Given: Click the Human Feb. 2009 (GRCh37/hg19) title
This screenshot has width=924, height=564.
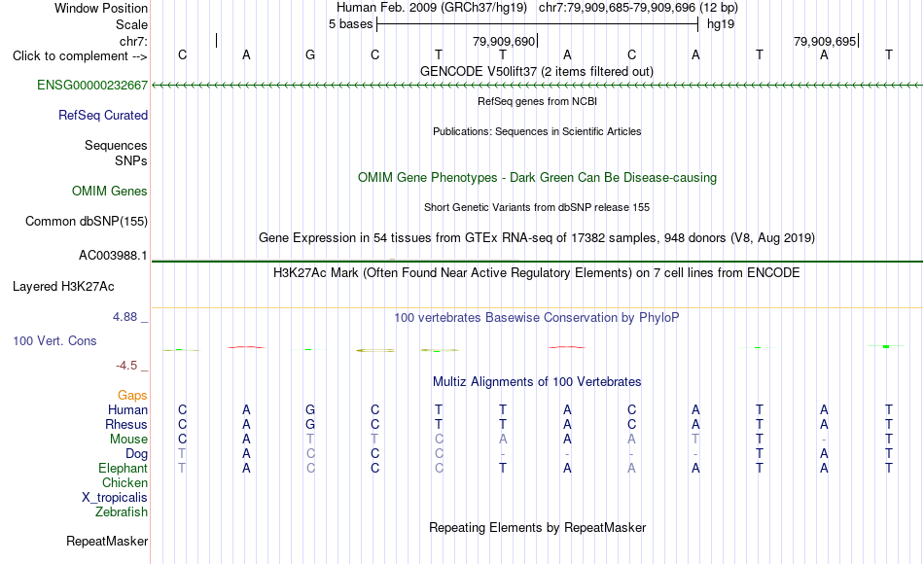Looking at the screenshot, I should click(431, 8).
